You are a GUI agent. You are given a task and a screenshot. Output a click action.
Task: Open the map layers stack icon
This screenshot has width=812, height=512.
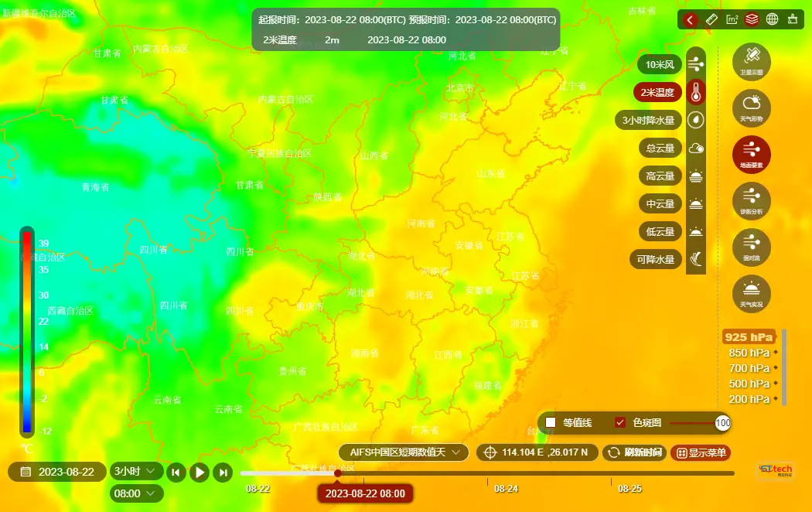click(x=752, y=19)
